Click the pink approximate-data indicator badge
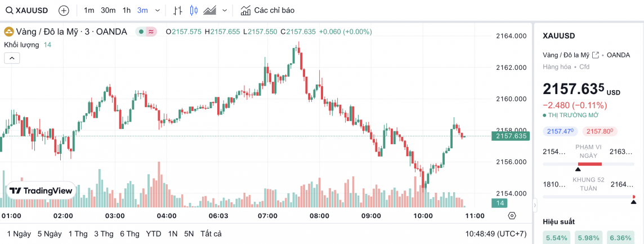The width and height of the screenshot is (644, 244). 151,32
